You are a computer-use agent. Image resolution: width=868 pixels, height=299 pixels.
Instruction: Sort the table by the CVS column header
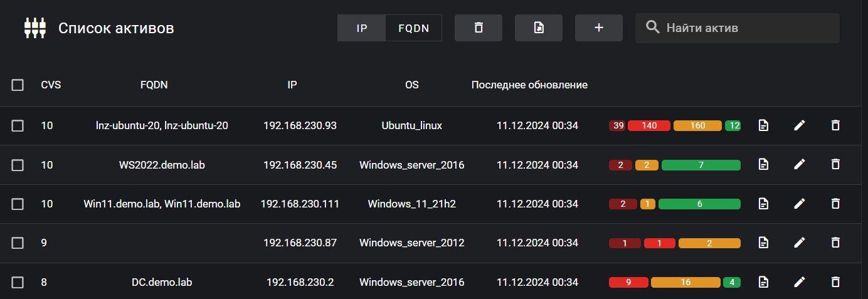pos(51,85)
